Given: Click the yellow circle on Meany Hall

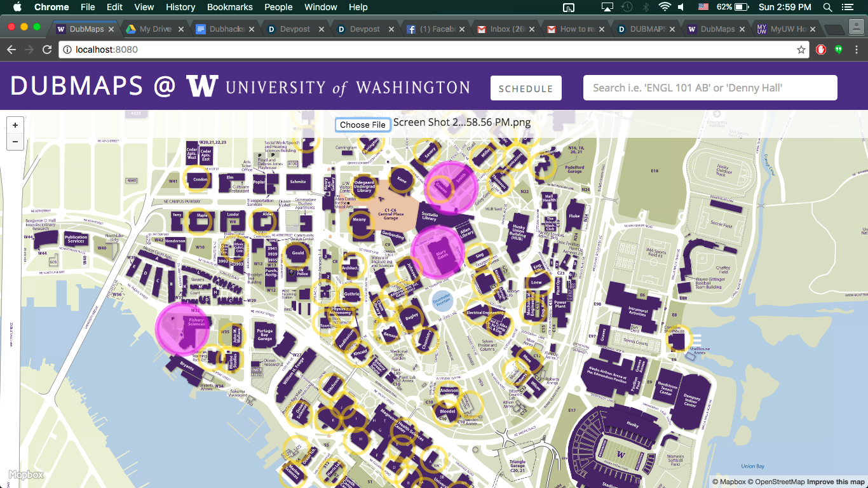Looking at the screenshot, I should point(360,224).
